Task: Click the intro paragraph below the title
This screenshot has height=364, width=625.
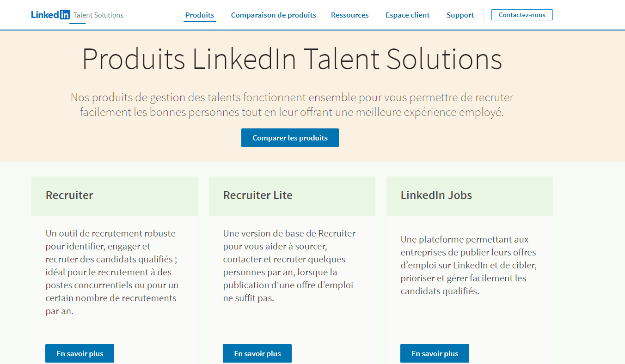Action: pyautogui.click(x=292, y=105)
